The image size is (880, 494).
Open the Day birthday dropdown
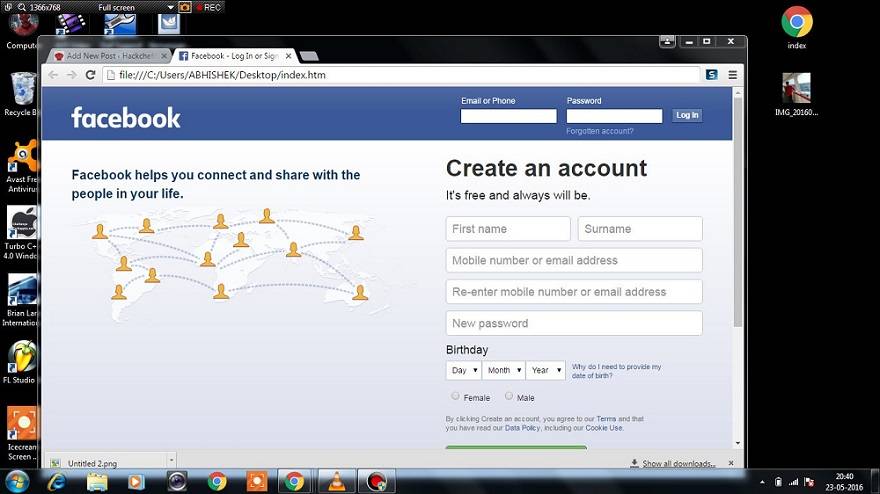click(x=464, y=370)
